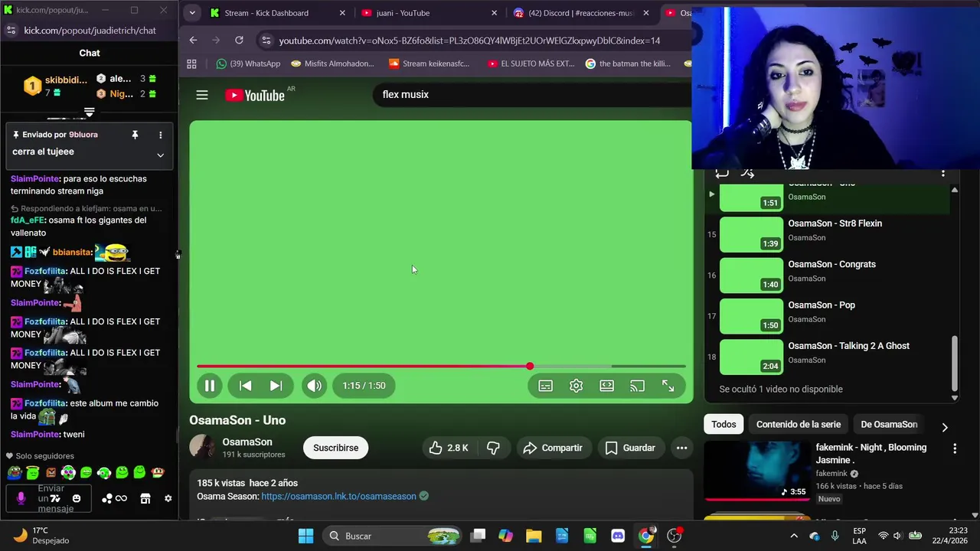This screenshot has height=551, width=980.
Task: Subscribe to OsamaSon with Suscribirse
Action: 335,448
